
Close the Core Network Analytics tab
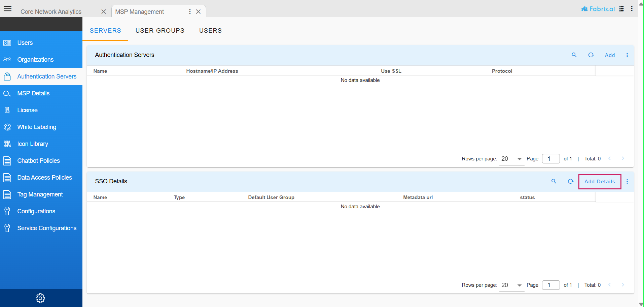tap(104, 11)
